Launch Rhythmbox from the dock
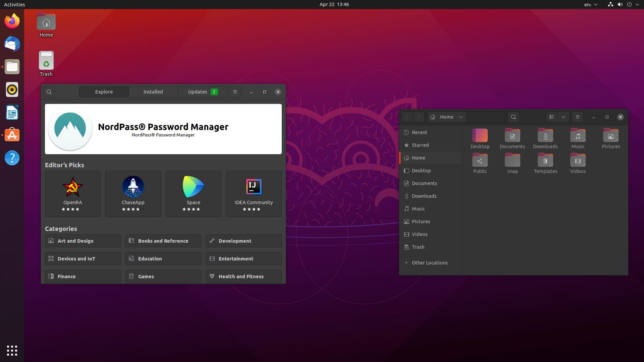The height and width of the screenshot is (362, 644). coord(12,89)
